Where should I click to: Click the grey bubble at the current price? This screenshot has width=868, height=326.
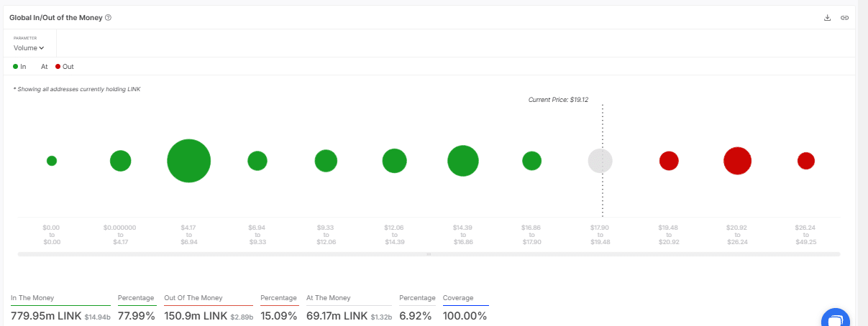tap(600, 161)
